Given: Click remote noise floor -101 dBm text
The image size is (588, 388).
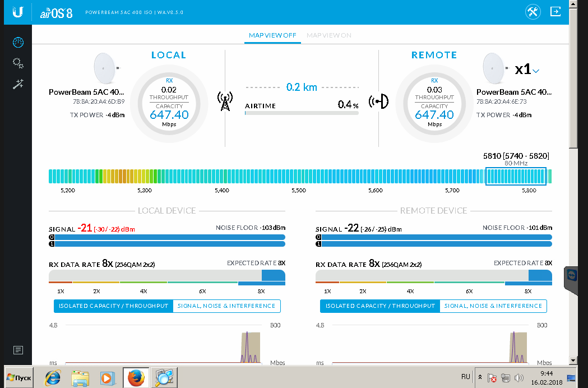Looking at the screenshot, I should [517, 228].
